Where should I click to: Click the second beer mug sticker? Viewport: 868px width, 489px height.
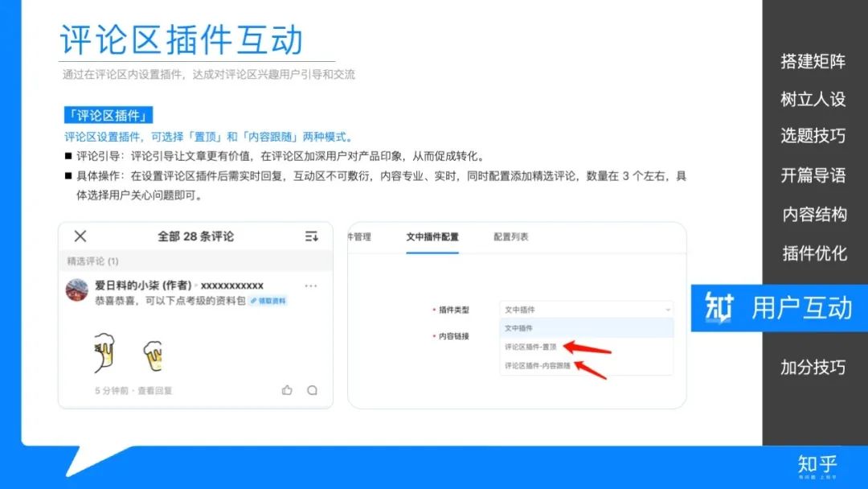click(154, 356)
